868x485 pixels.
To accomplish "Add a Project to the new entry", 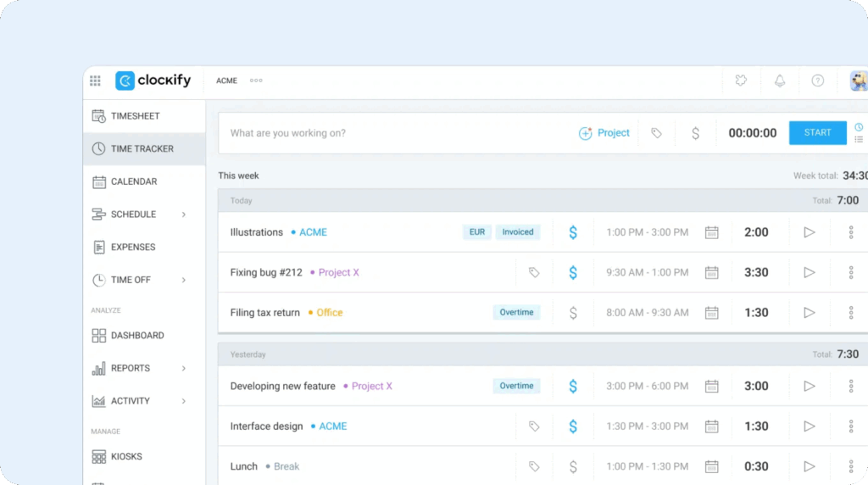I will tap(604, 133).
